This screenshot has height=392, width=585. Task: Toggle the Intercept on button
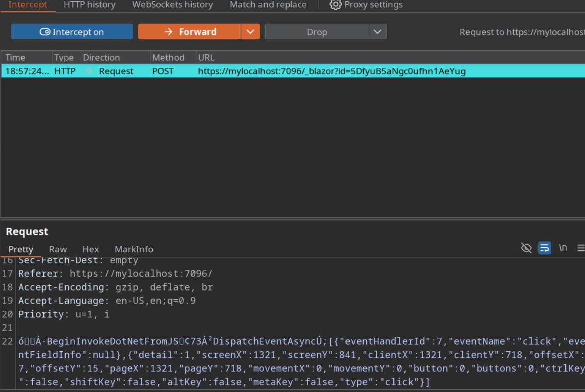tap(72, 31)
